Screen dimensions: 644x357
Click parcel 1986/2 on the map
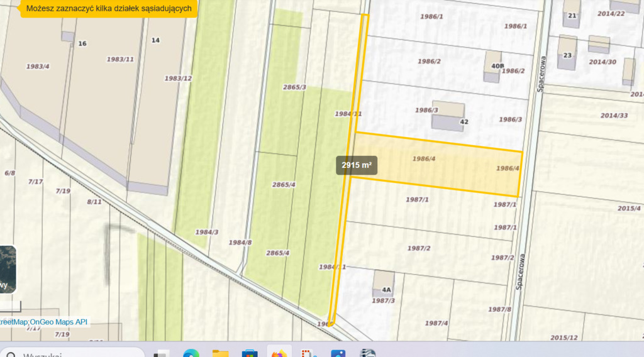click(428, 61)
